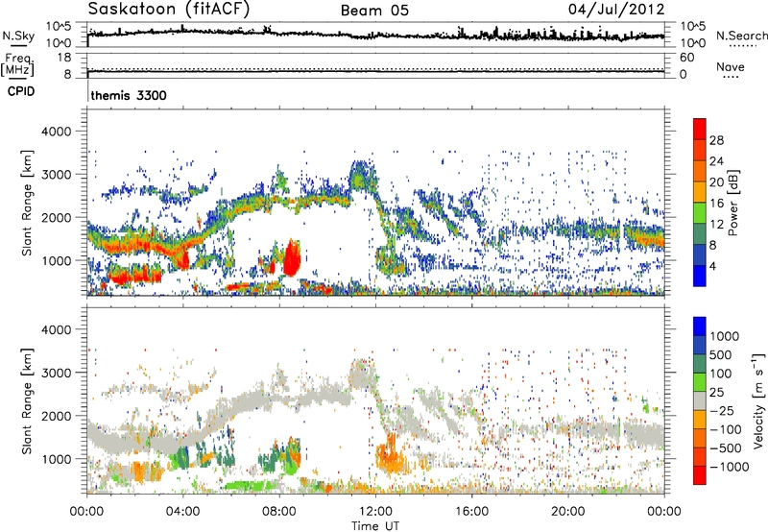
Task: Click the "08:00" time tick label
Action: coord(279,512)
